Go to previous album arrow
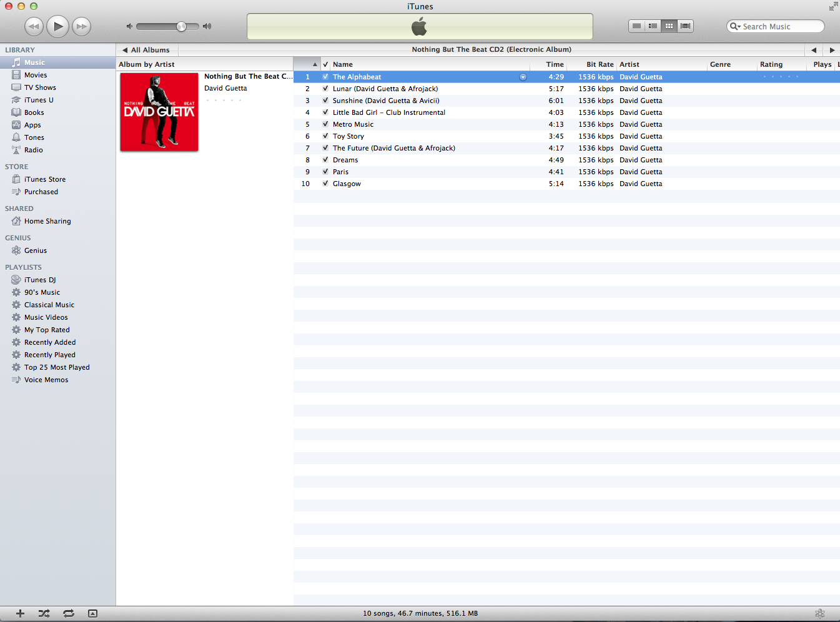Screen dimensions: 840x622 click(813, 50)
